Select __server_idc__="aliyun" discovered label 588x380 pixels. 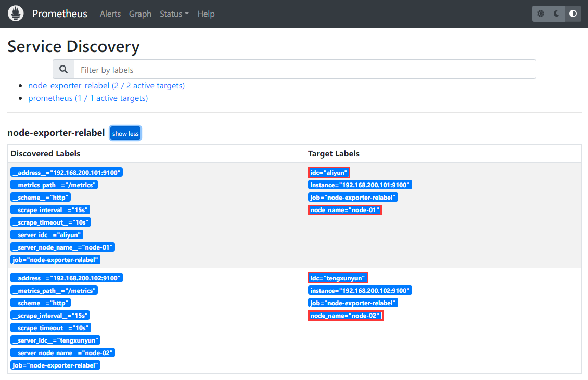47,235
